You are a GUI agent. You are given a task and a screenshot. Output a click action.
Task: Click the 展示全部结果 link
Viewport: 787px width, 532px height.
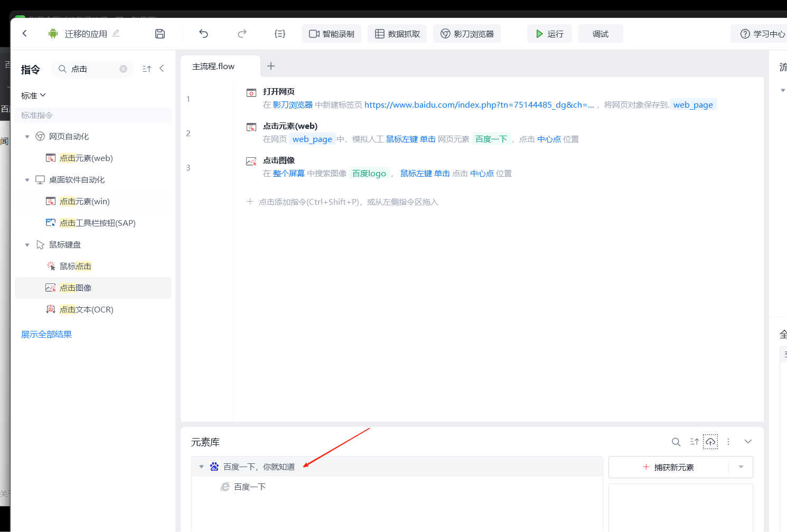coord(46,335)
